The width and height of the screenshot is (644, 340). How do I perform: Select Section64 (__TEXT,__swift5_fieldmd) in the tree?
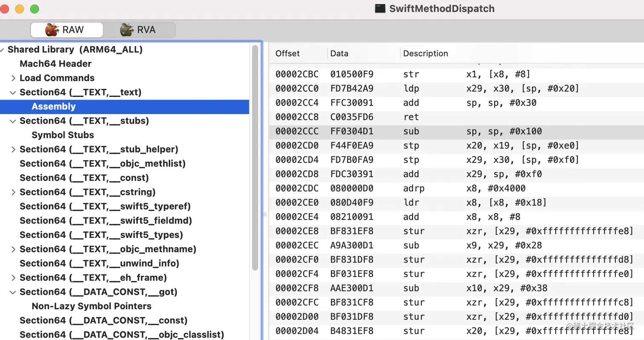(x=106, y=220)
